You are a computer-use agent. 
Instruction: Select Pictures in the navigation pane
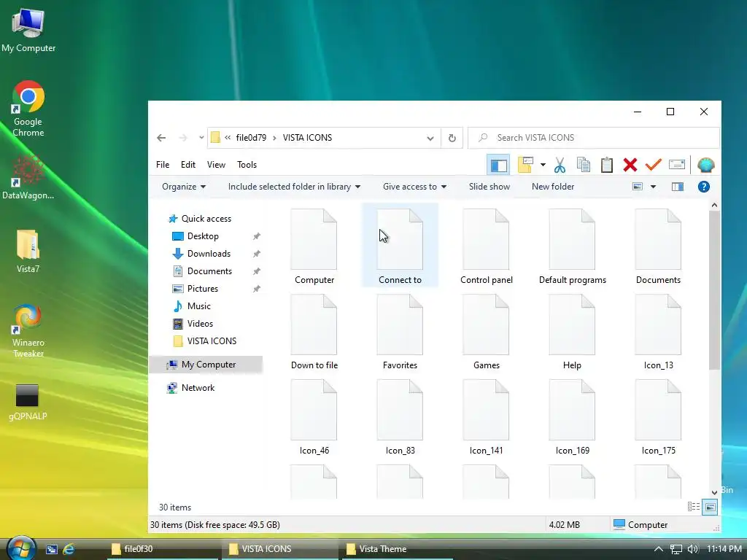(x=203, y=289)
